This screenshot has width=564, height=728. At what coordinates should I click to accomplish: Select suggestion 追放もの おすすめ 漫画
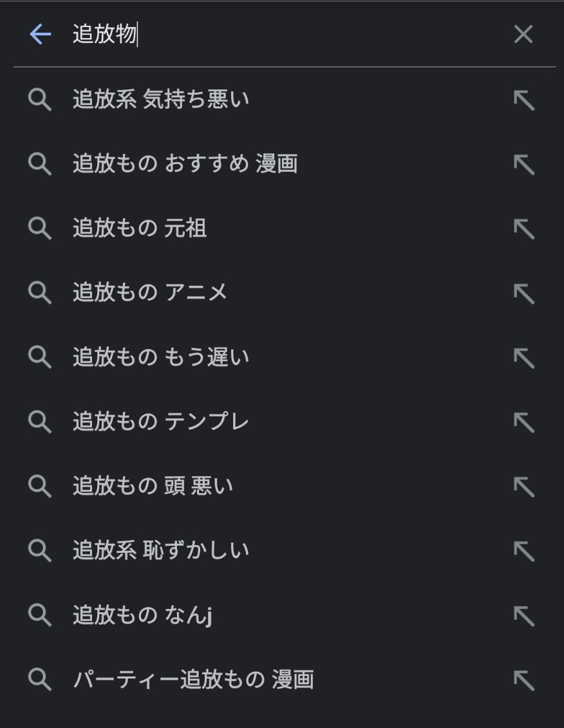tap(185, 164)
